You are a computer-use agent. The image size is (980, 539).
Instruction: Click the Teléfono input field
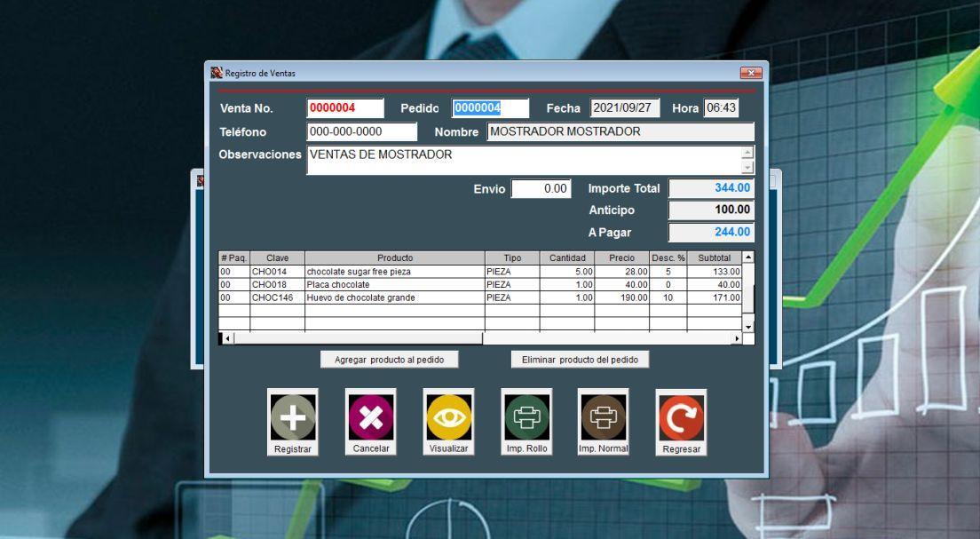[362, 132]
